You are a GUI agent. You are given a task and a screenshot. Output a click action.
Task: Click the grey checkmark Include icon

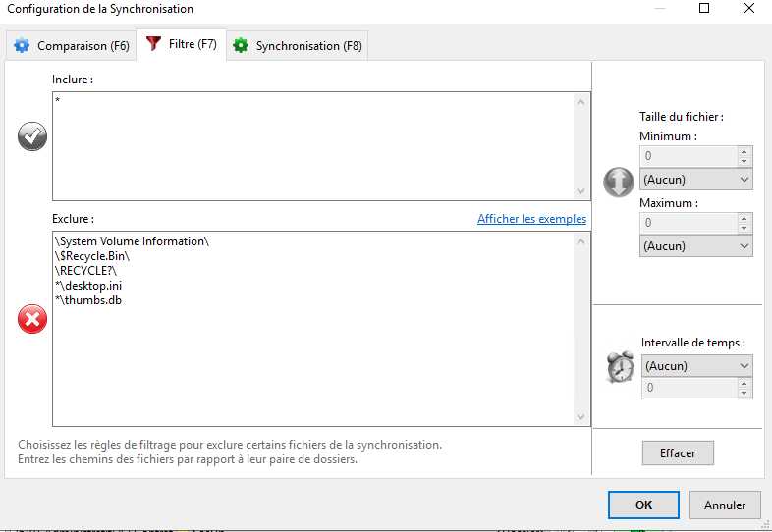[x=32, y=136]
